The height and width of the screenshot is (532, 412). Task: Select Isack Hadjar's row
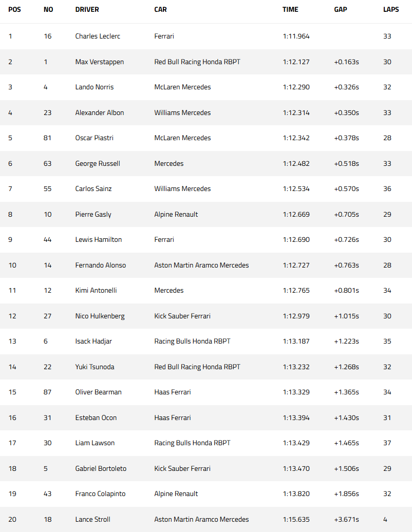coord(206,341)
